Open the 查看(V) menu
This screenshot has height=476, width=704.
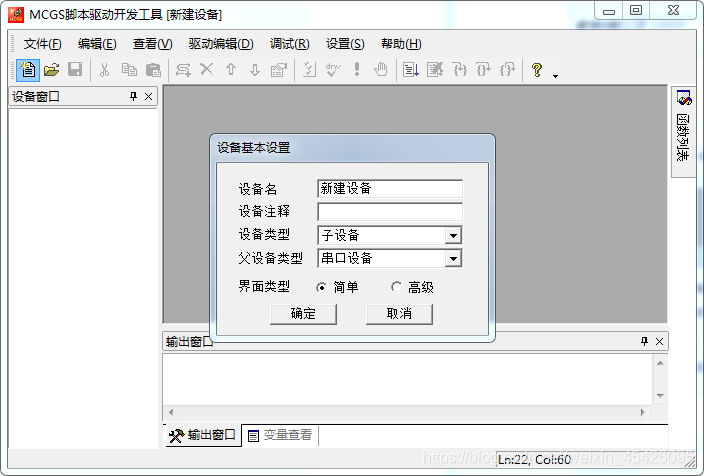(x=153, y=44)
